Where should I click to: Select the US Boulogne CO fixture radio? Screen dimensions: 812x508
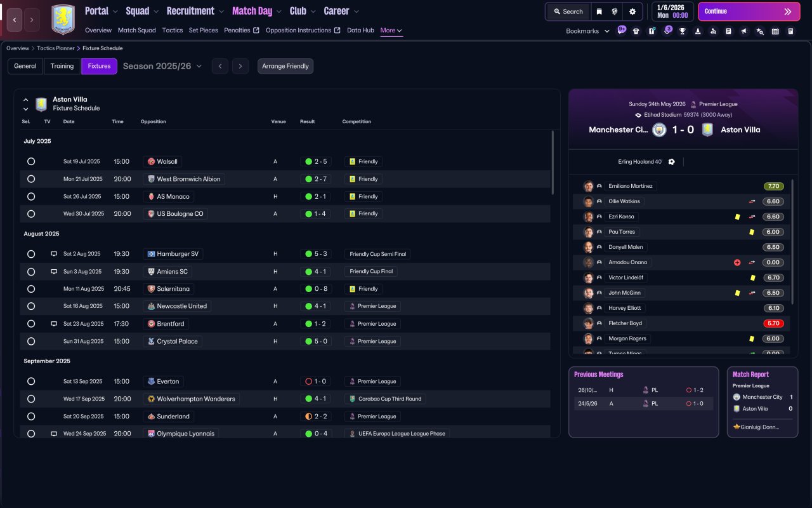(x=31, y=214)
